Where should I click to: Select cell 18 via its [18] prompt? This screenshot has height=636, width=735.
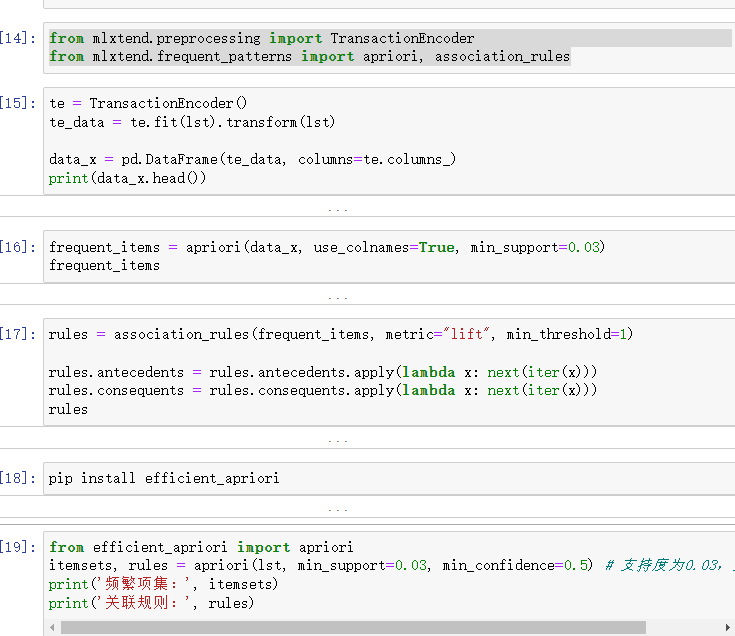(x=17, y=478)
